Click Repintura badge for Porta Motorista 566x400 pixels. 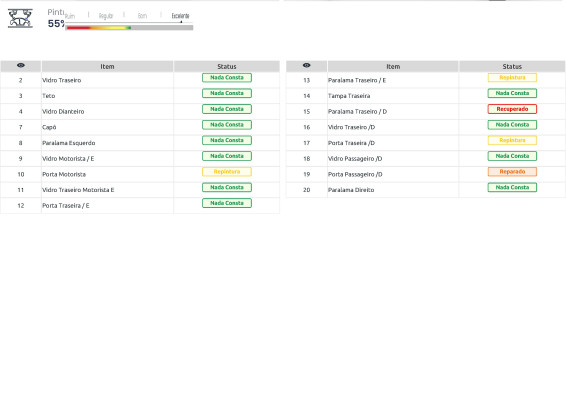click(x=227, y=171)
